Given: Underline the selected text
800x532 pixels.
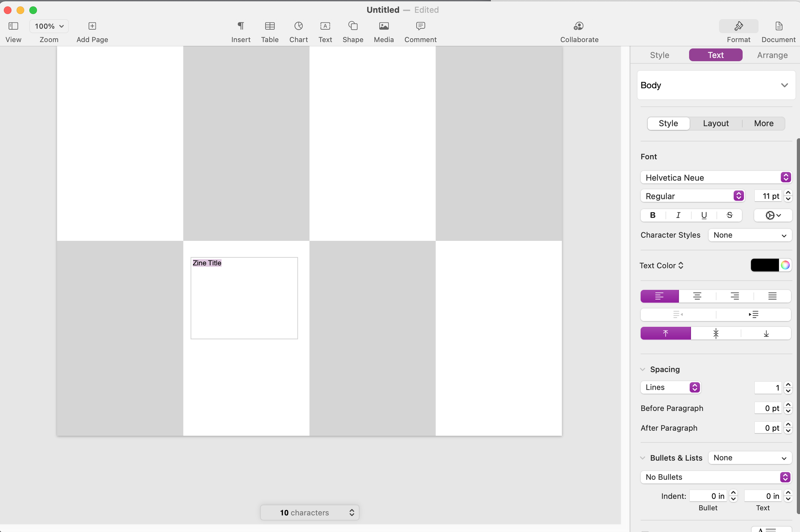Looking at the screenshot, I should click(x=704, y=215).
